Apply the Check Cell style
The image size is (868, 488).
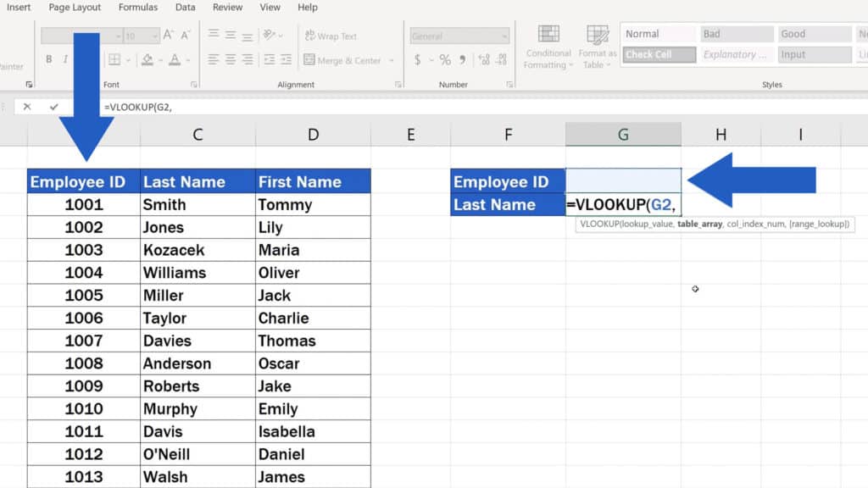click(x=659, y=54)
